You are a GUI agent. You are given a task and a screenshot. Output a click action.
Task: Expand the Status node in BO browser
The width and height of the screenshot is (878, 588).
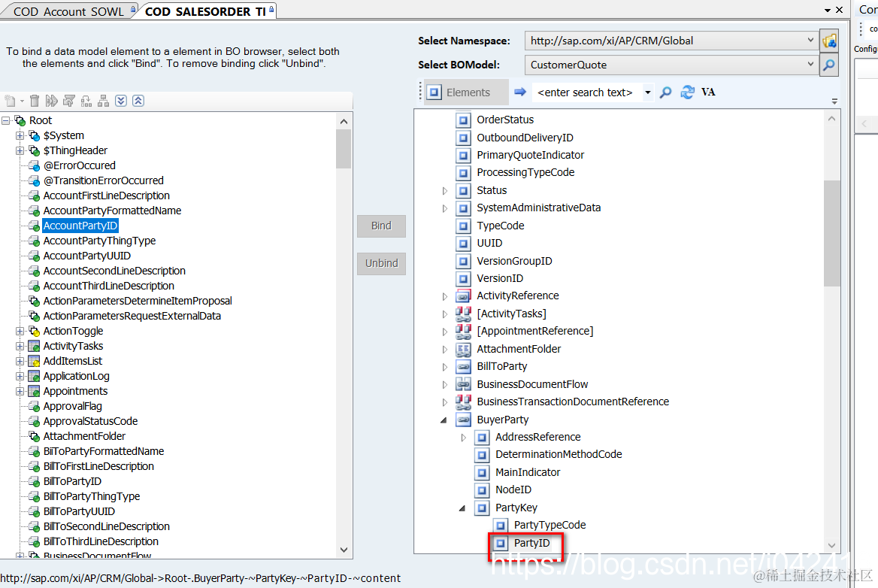[444, 191]
